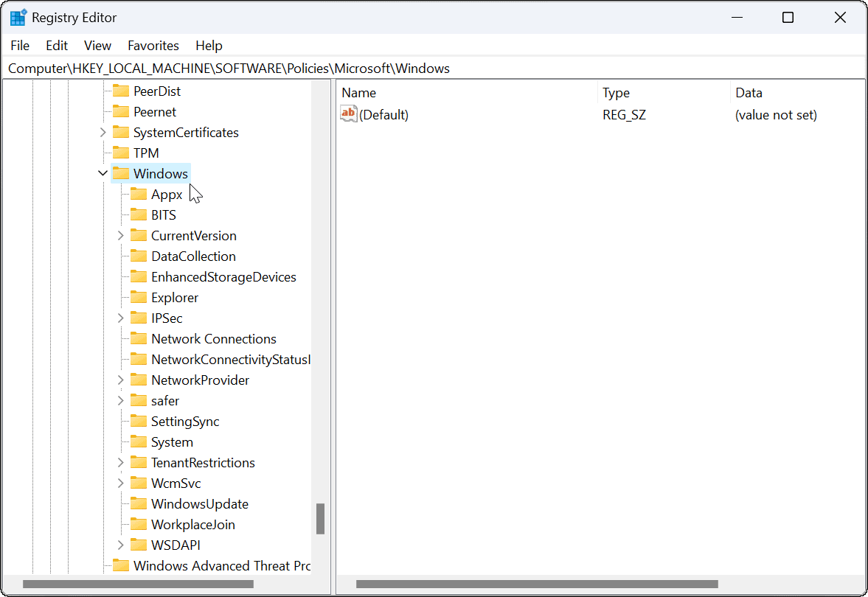Click the TPM folder icon
The width and height of the screenshot is (868, 597).
pos(121,153)
